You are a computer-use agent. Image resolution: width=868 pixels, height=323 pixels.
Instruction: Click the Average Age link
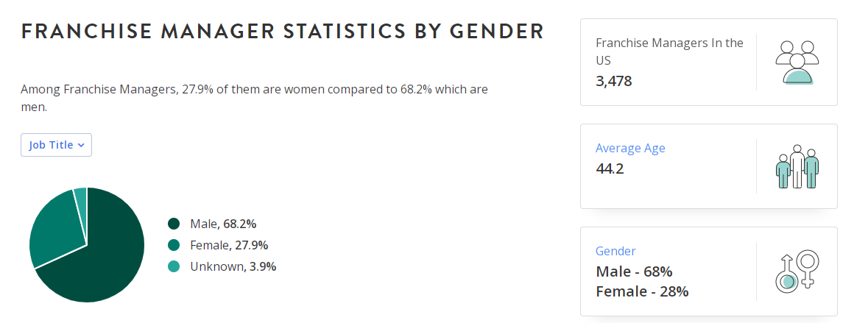coord(630,148)
